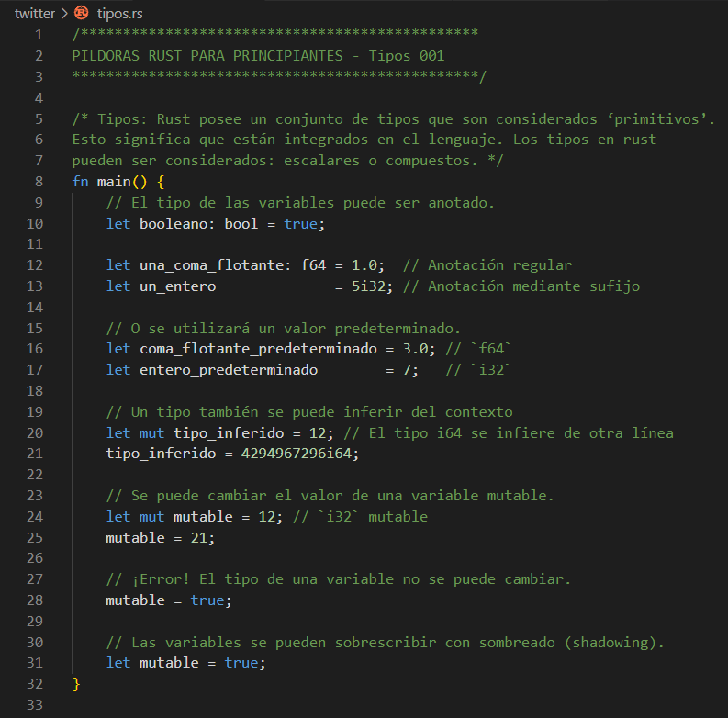Click comment '// Anotación regular'
Screen dimensions: 728x718
[x=487, y=265]
